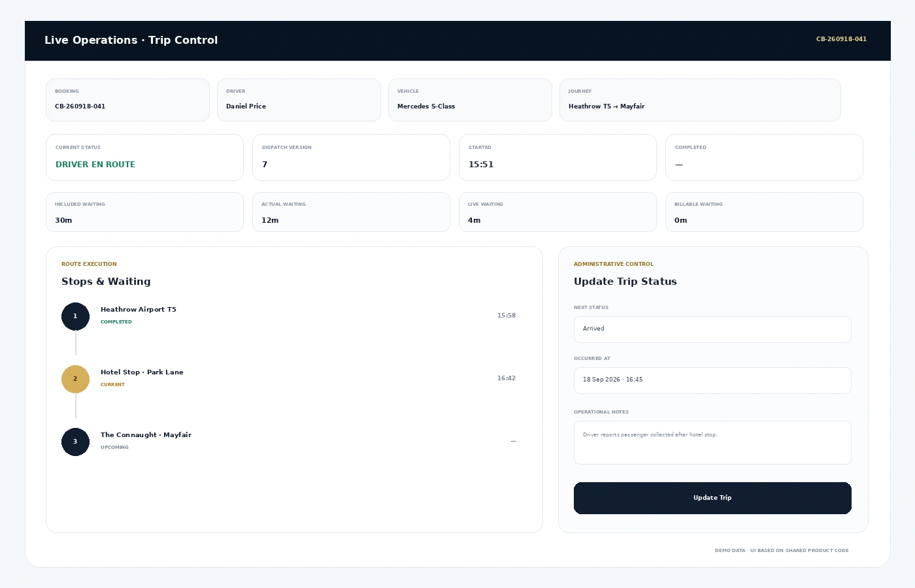This screenshot has height=588, width=915.
Task: Click the header booking reference CB-260918-041
Action: click(841, 39)
